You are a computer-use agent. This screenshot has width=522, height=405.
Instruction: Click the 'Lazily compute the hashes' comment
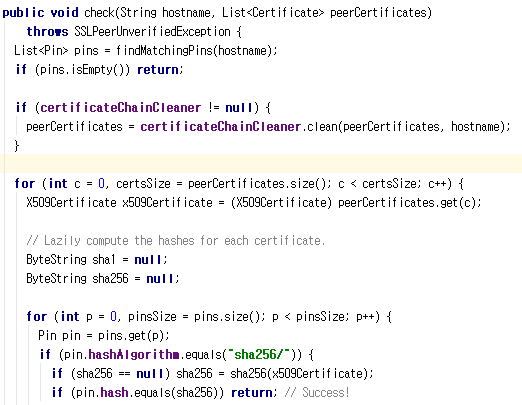point(176,241)
